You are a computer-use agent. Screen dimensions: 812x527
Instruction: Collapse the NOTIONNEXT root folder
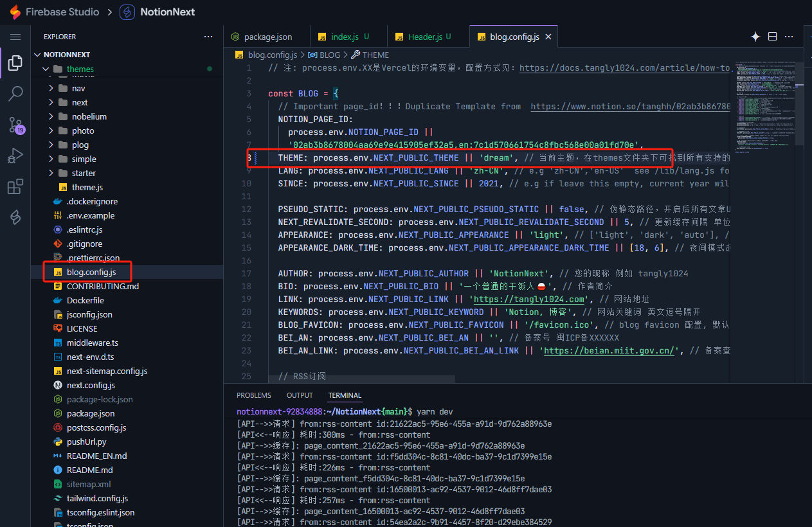(37, 55)
